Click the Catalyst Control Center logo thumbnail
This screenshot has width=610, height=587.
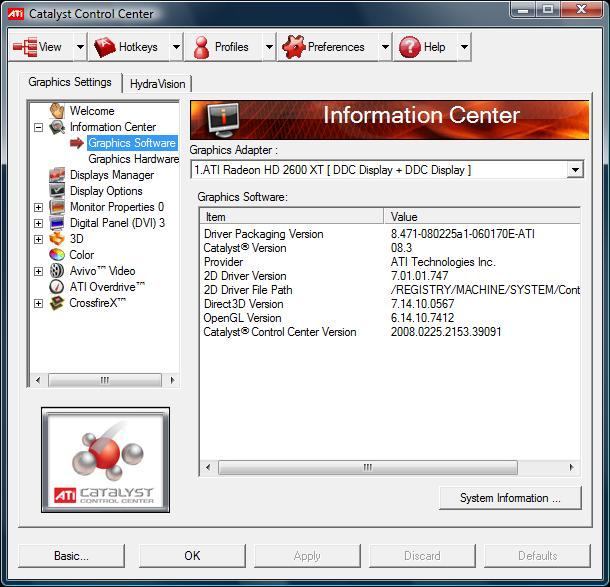pos(105,460)
